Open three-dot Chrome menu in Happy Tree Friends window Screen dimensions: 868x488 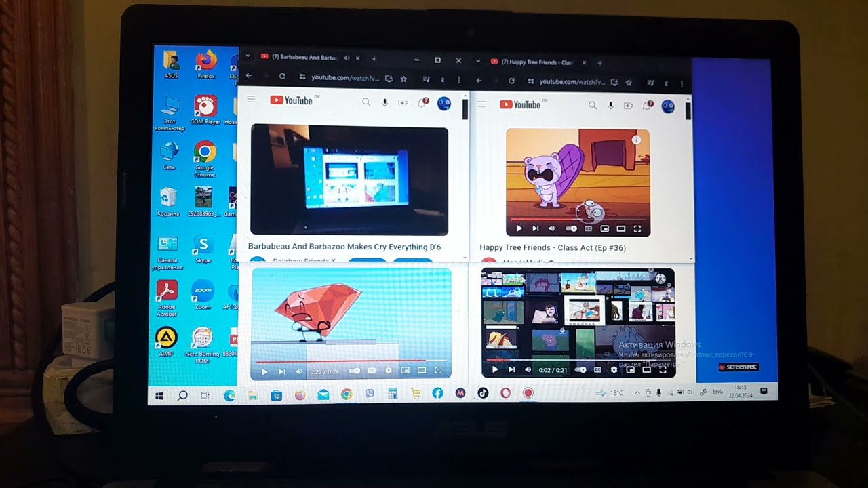click(x=683, y=83)
